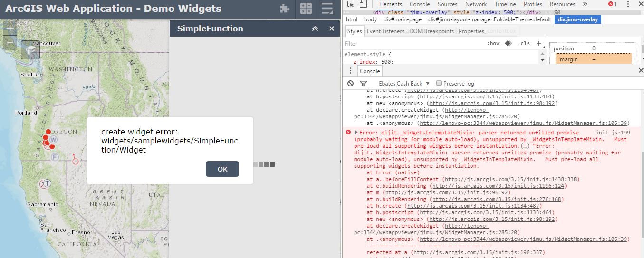Add a new style rule with plus
Image resolution: width=644 pixels, height=258 pixels.
(538, 43)
